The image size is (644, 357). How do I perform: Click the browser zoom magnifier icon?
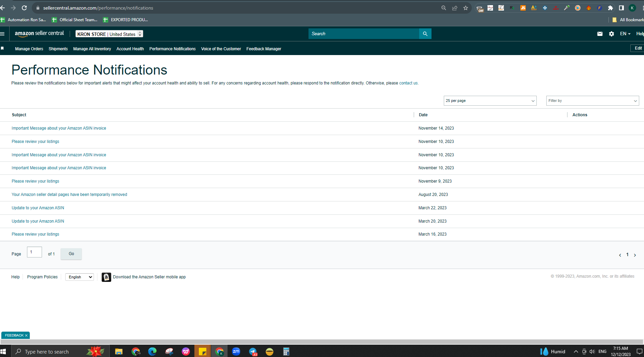point(444,8)
